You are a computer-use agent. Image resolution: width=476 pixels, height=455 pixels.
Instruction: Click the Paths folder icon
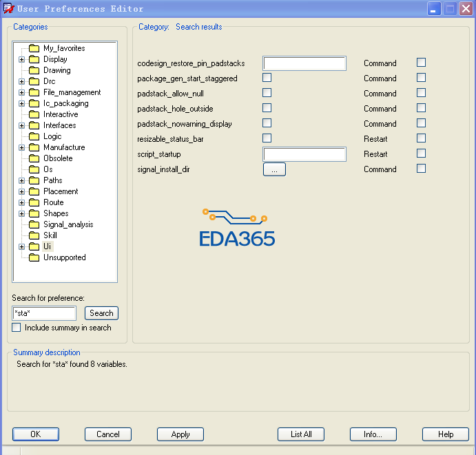(x=34, y=180)
